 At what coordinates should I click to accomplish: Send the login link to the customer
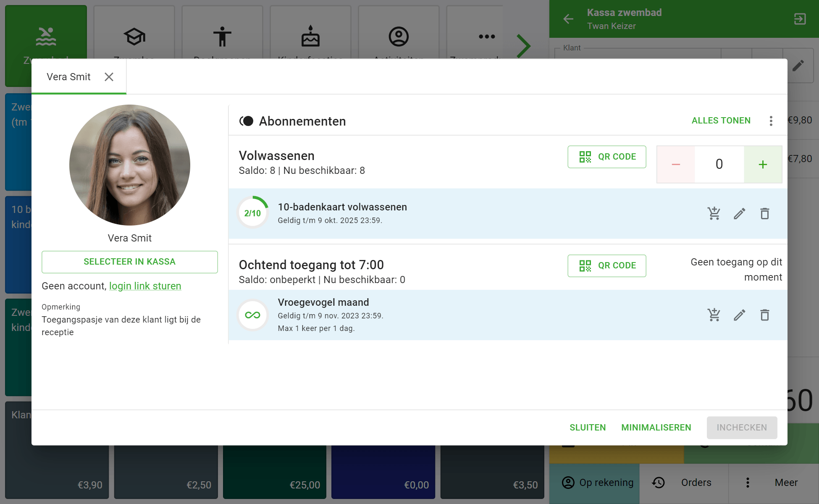tap(145, 286)
